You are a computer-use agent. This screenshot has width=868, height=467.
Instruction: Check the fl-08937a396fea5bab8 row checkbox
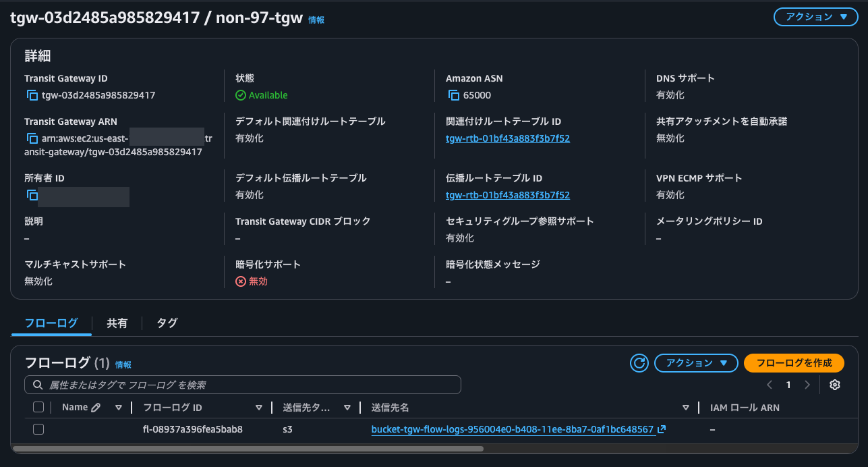tap(38, 429)
